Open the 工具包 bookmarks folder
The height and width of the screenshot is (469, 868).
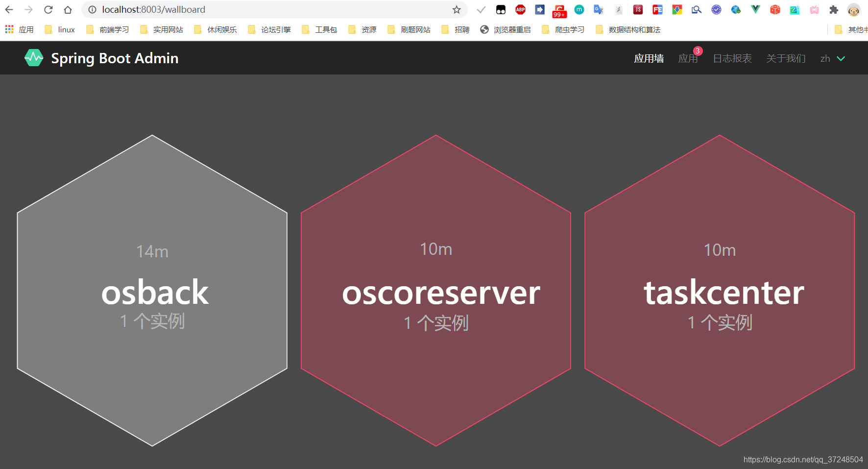(x=319, y=29)
